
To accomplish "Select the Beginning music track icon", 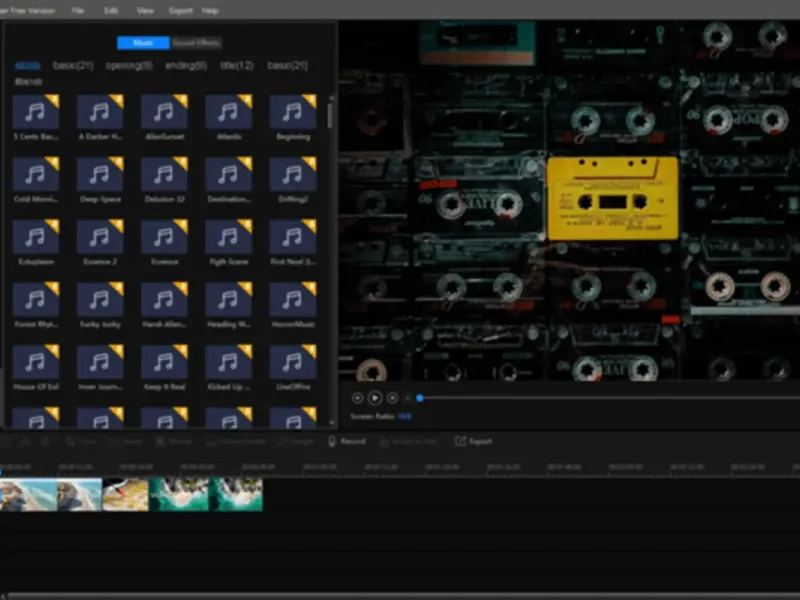I will point(292,113).
